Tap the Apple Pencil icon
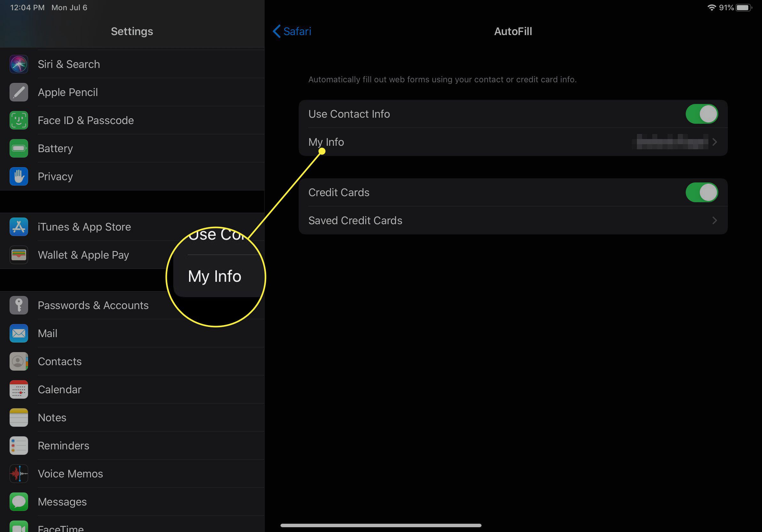762x532 pixels. (x=19, y=92)
